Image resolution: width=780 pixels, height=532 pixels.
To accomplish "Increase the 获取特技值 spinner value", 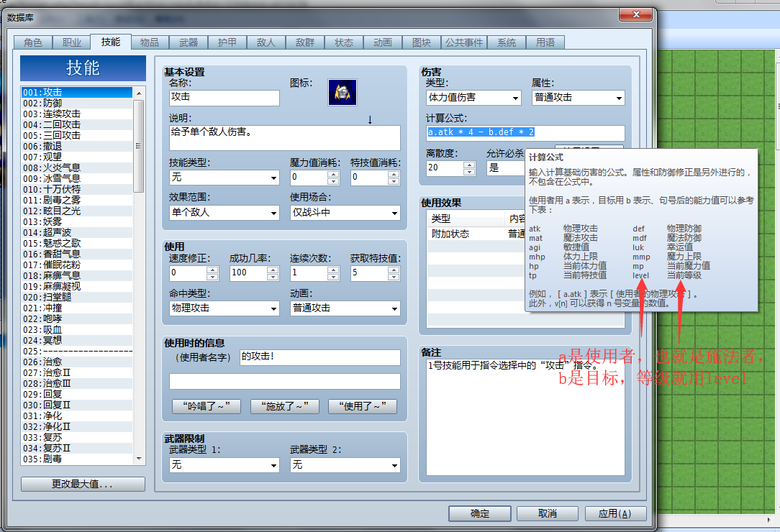I will click(394, 270).
